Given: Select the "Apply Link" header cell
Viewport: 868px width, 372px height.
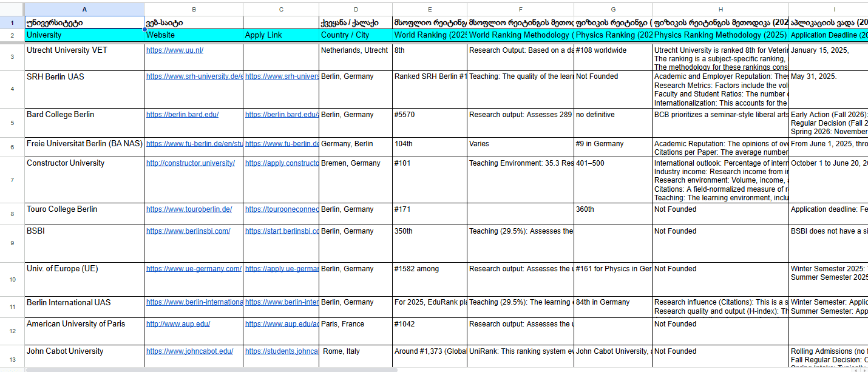Looking at the screenshot, I should [x=281, y=35].
